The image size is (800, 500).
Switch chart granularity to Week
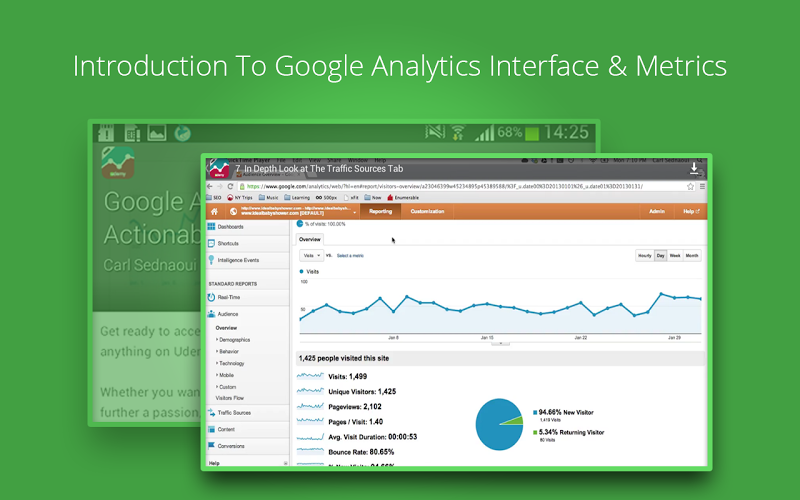coord(675,256)
